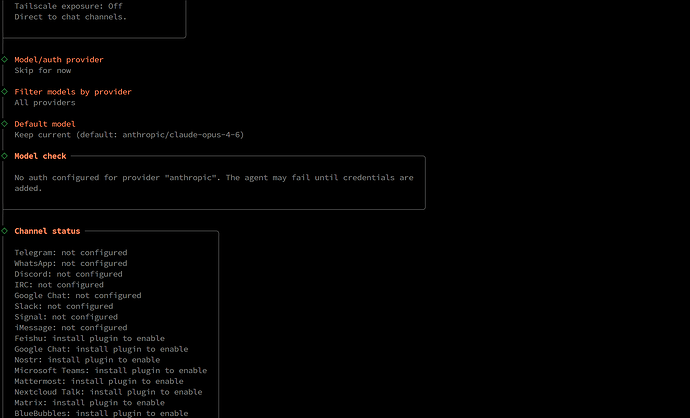Viewport: 690px width, 418px height.
Task: Click 'Nextcloud Talk: install plugin to enable' row
Action: pyautogui.click(x=108, y=392)
